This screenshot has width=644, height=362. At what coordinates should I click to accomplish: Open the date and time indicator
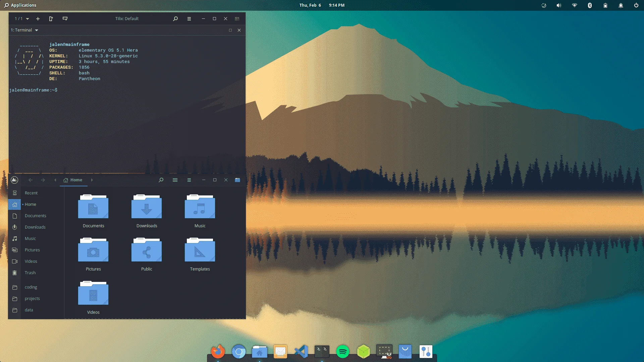pos(322,5)
